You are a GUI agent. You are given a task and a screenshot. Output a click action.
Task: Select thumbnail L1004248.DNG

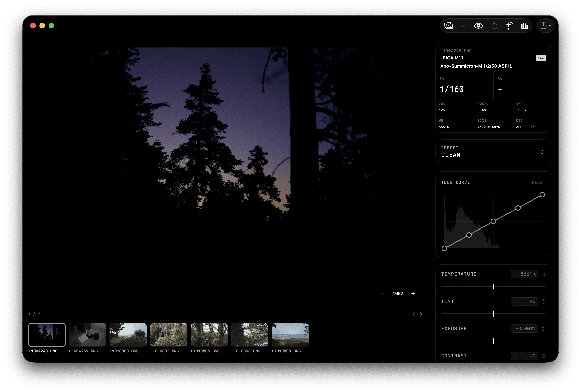tap(47, 335)
